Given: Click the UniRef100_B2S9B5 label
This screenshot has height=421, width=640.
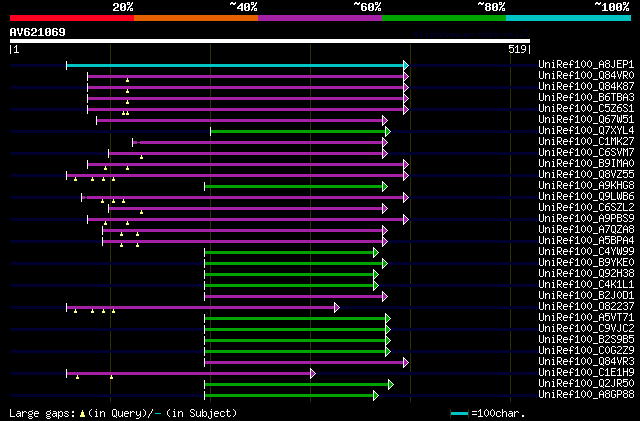Looking at the screenshot, I should click(x=586, y=340).
